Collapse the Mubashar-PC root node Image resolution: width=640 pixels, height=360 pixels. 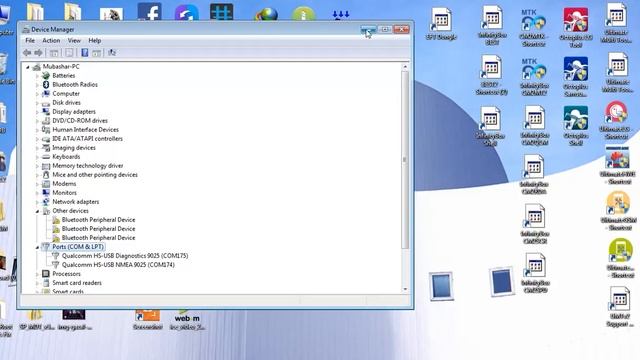click(28, 67)
